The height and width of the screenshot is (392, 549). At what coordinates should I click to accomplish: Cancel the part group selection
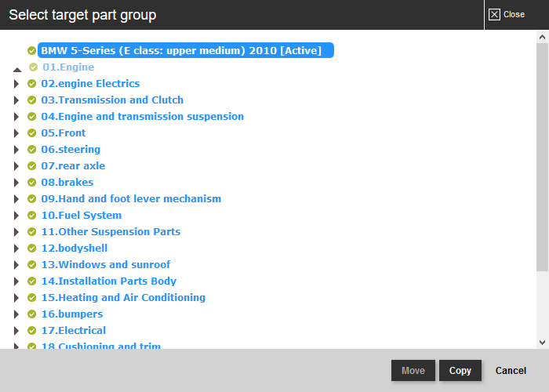[x=511, y=370]
